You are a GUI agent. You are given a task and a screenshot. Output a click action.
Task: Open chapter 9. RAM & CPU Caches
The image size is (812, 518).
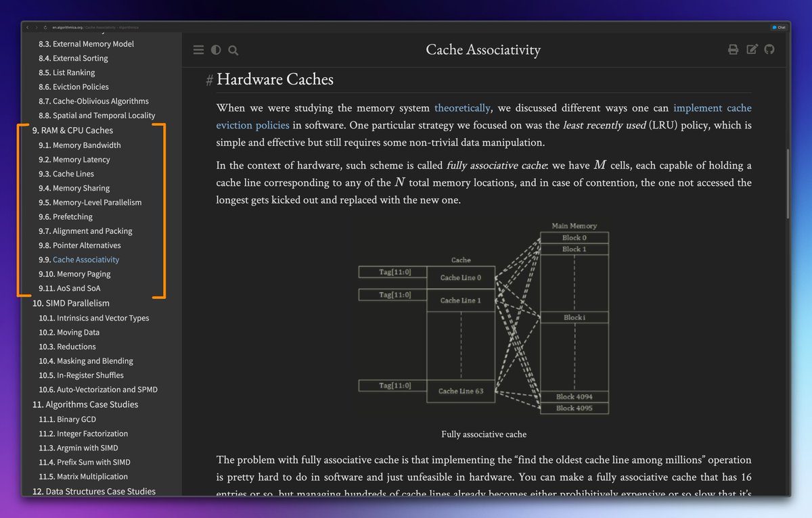(72, 131)
